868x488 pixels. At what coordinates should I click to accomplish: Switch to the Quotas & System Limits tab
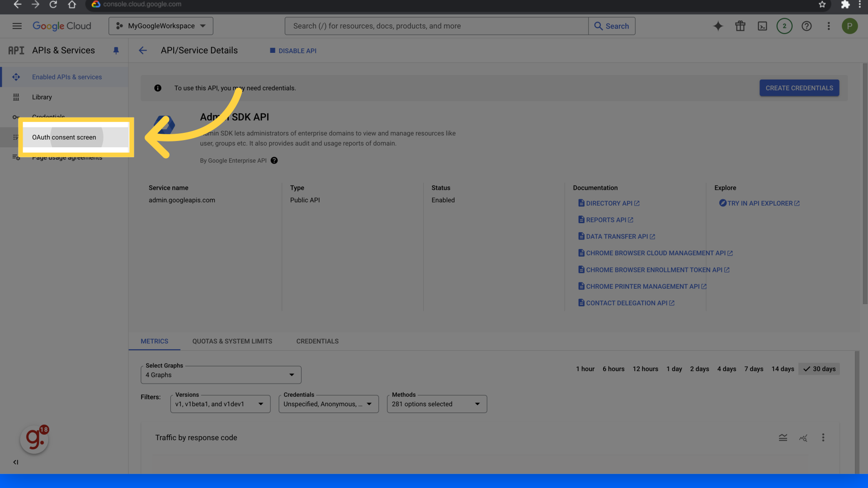point(232,341)
